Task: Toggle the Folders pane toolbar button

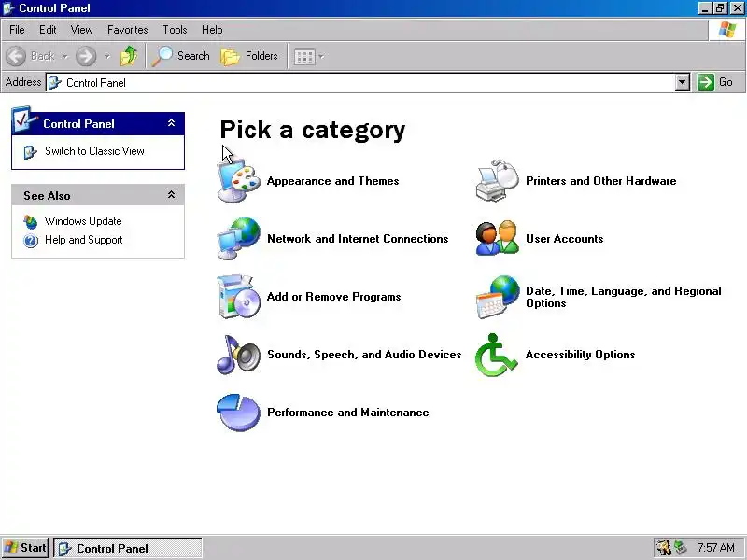Action: pyautogui.click(x=249, y=56)
